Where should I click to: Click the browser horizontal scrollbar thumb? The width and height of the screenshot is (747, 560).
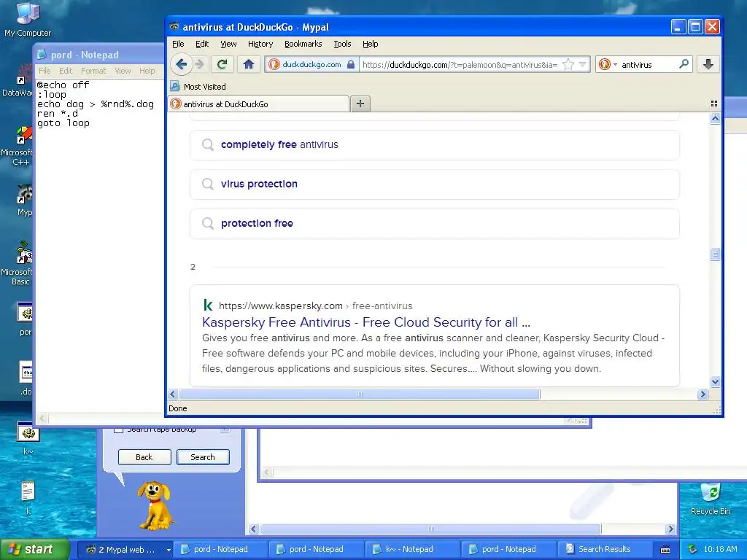point(360,394)
